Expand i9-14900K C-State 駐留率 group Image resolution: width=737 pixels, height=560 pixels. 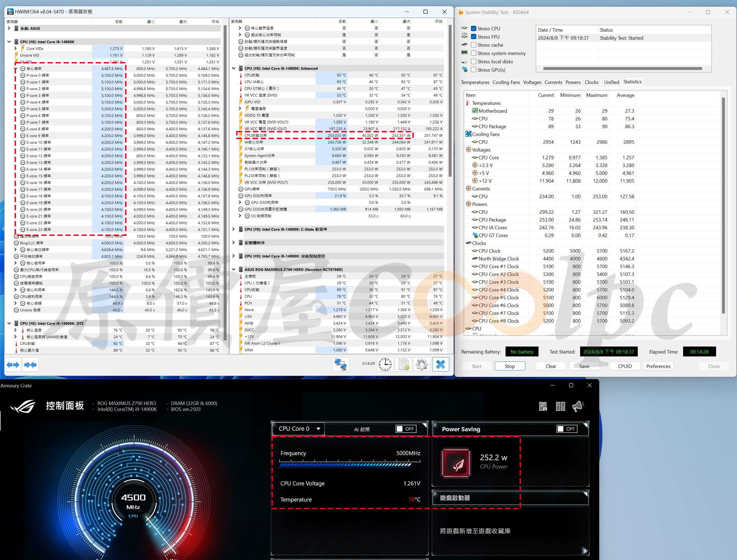coord(233,229)
